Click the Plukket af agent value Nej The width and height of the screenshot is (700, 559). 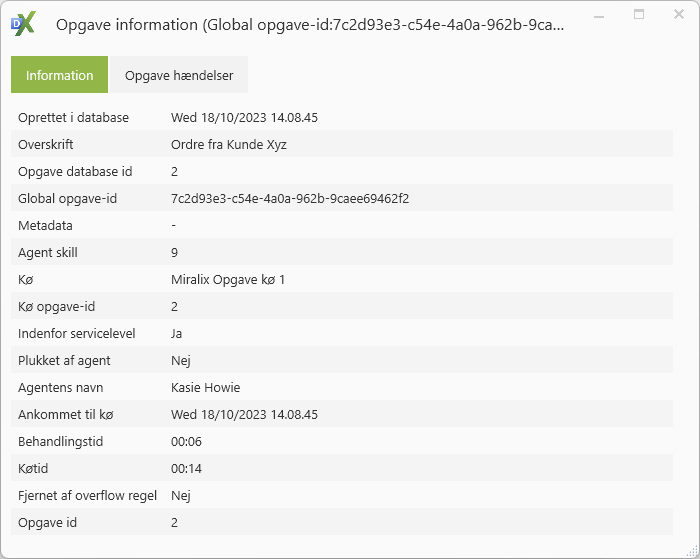pos(181,361)
